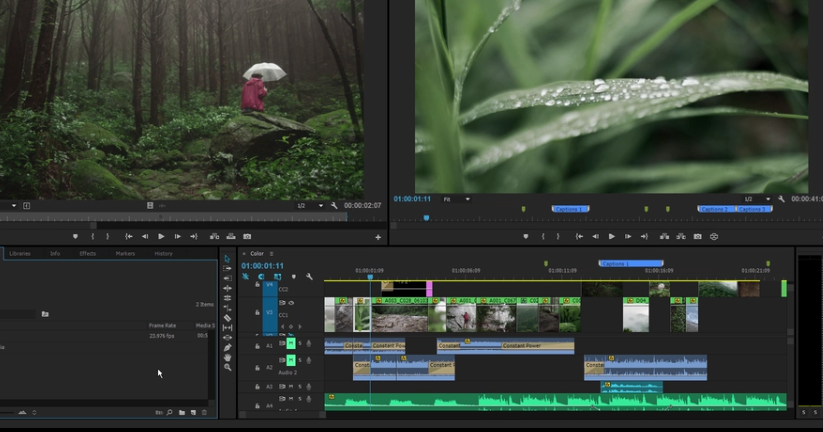This screenshot has height=432, width=823.
Task: Click comparison view icon in Program monitor
Action: click(714, 237)
